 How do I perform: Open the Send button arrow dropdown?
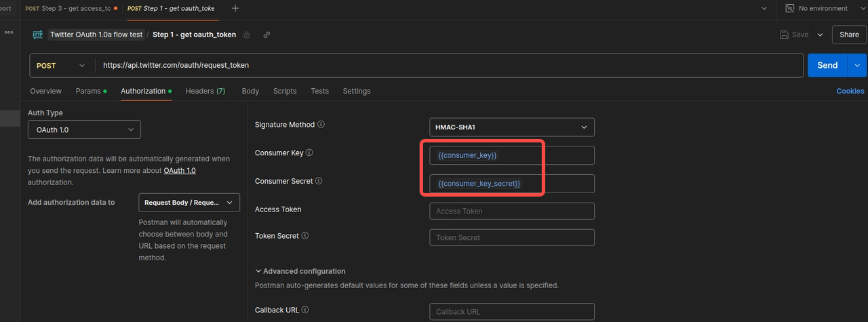[857, 65]
